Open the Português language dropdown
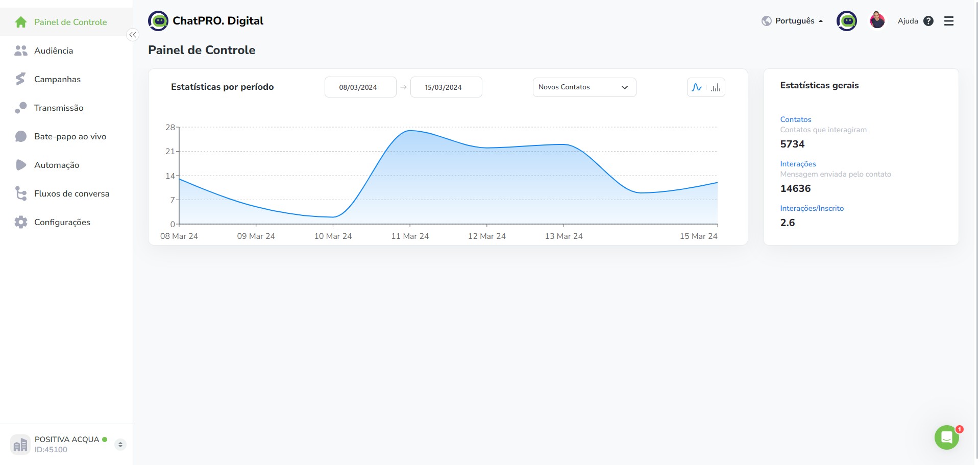980x465 pixels. tap(799, 21)
